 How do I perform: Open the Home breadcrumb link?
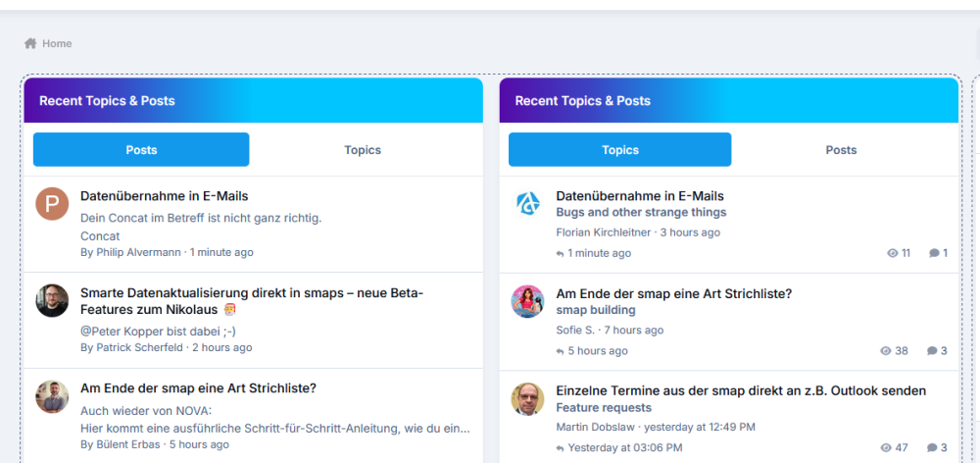tap(57, 43)
